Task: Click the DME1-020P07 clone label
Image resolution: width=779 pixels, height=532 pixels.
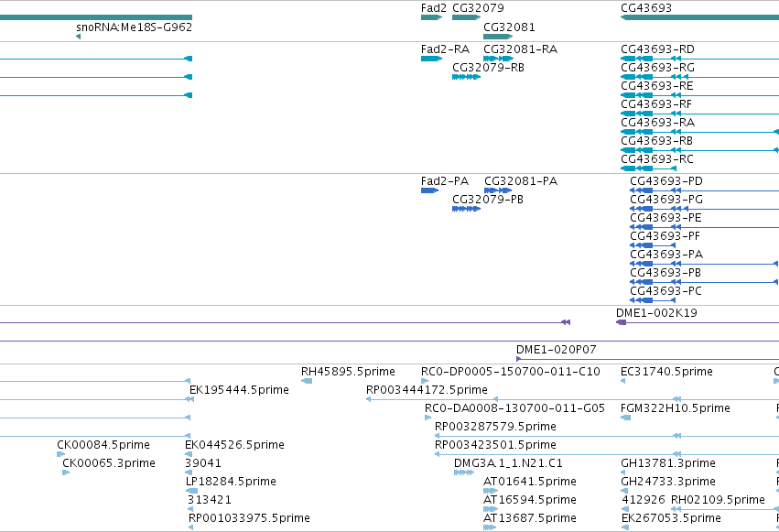Action: [x=557, y=350]
